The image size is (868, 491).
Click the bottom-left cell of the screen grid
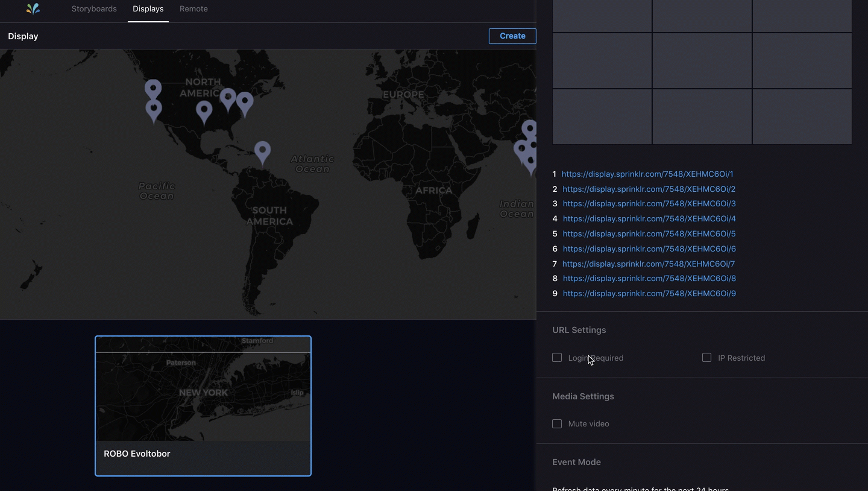[602, 116]
